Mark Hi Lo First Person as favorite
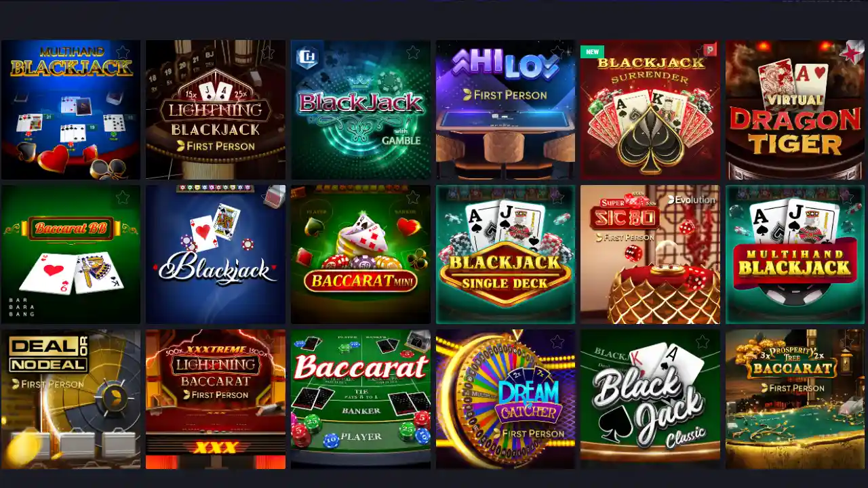This screenshot has width=868, height=488. [557, 52]
